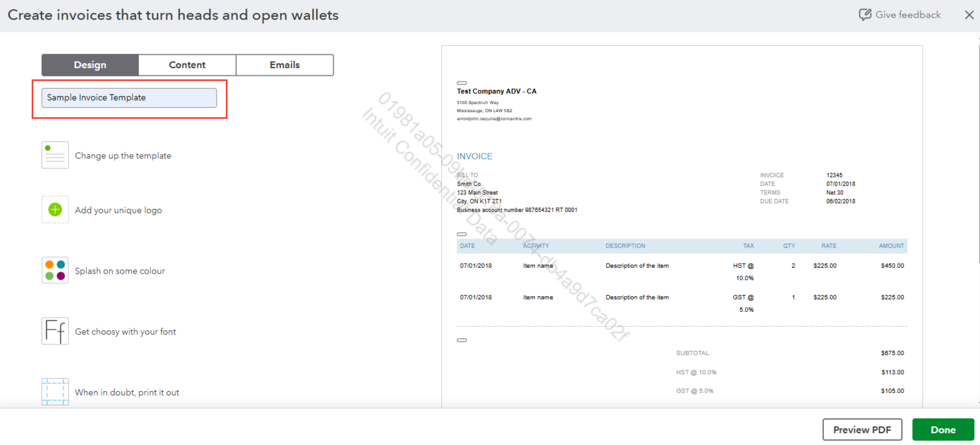Viewport: 980px width, 445px height.
Task: Click the print margins icon
Action: (55, 392)
